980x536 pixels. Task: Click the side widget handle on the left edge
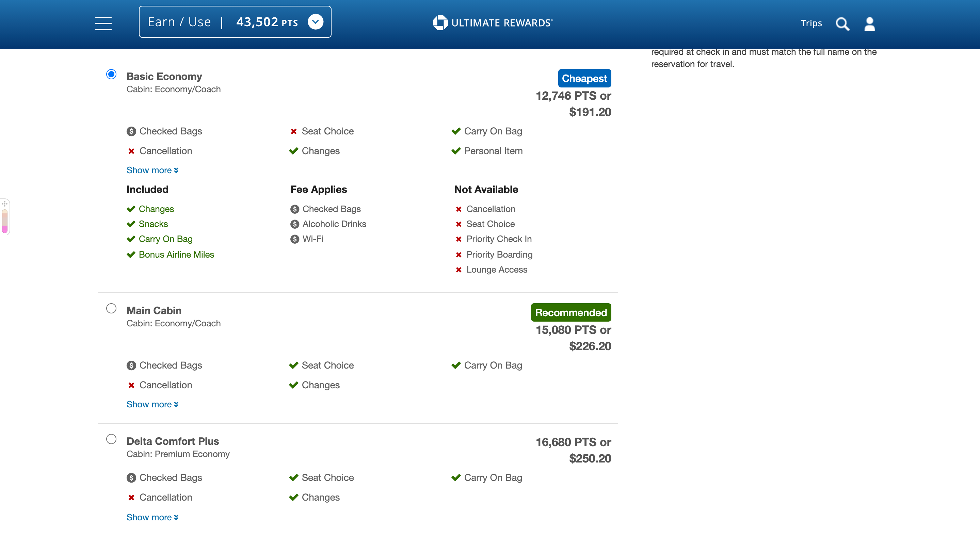point(5,217)
